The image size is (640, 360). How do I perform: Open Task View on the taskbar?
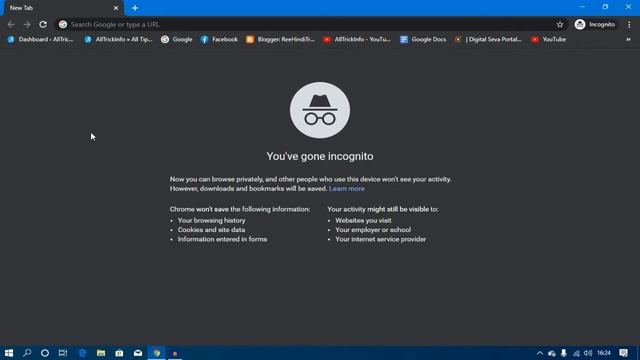[x=63, y=353]
